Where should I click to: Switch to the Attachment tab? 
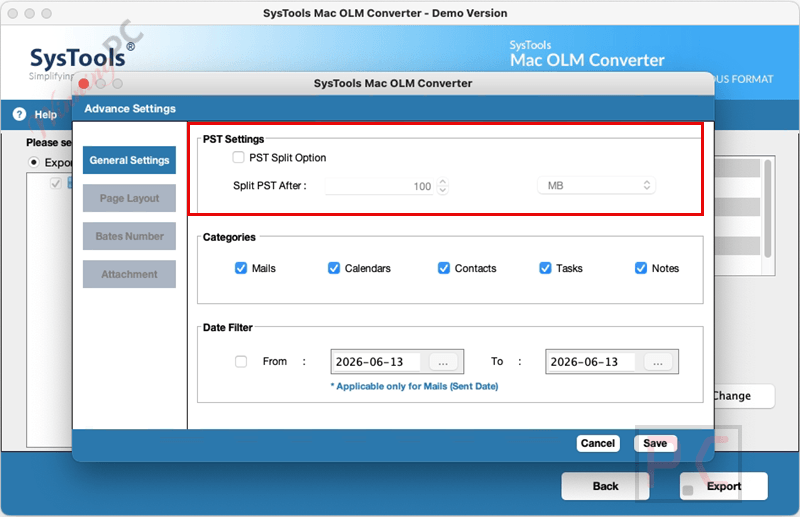130,274
